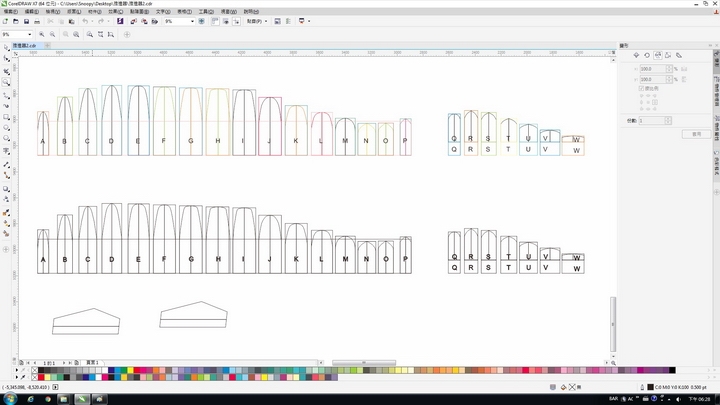Select the Interactive Fill tool
The height and width of the screenshot is (405, 720).
[x=6, y=223]
